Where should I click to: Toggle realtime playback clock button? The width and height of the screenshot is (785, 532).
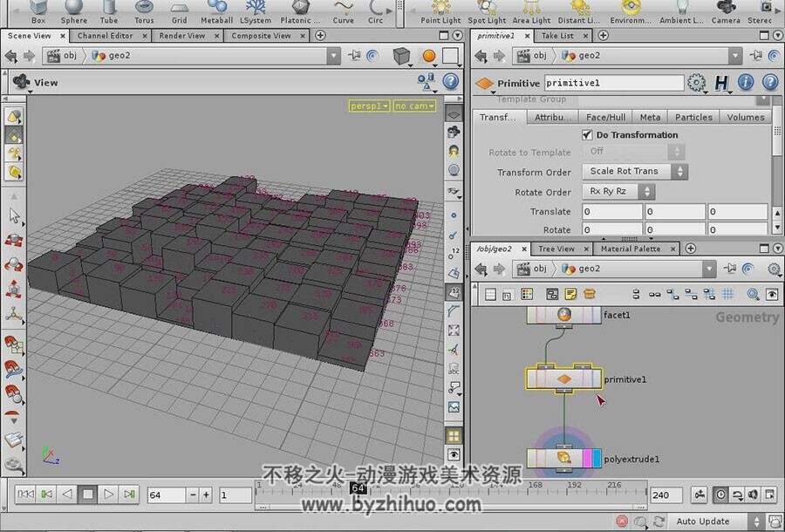coord(720,494)
